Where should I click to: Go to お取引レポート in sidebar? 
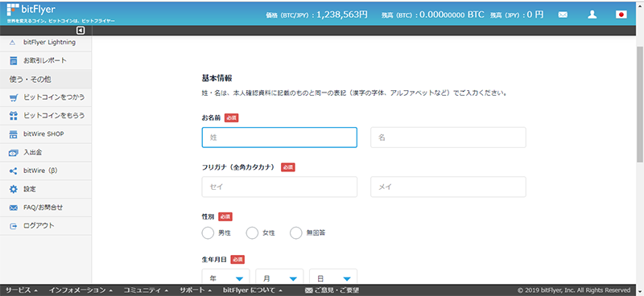(x=45, y=61)
